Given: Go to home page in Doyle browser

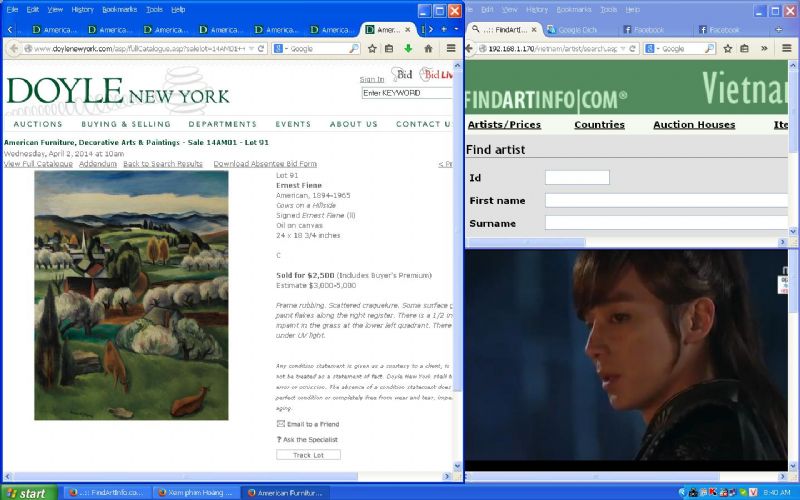Looking at the screenshot, I should click(x=428, y=48).
